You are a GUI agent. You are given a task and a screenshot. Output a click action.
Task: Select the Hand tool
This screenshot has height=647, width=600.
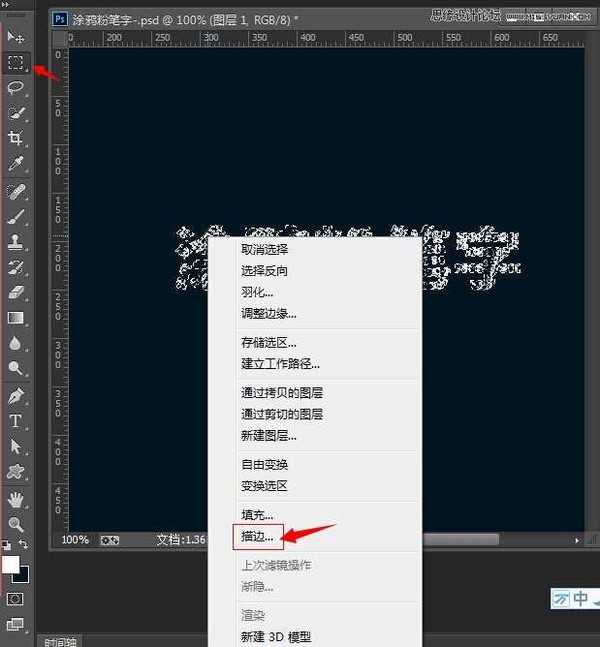[16, 500]
